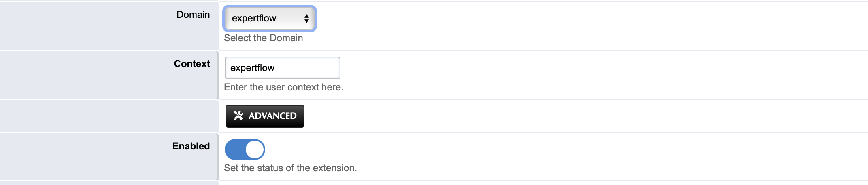
Task: Click the up-down arrows of the Domain select
Action: tap(306, 19)
